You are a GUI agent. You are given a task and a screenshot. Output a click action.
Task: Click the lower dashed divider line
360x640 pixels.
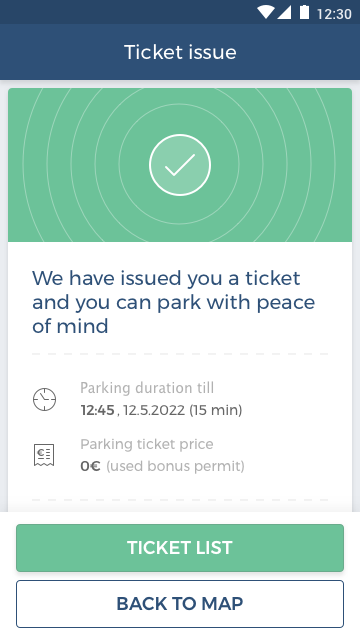(180, 500)
